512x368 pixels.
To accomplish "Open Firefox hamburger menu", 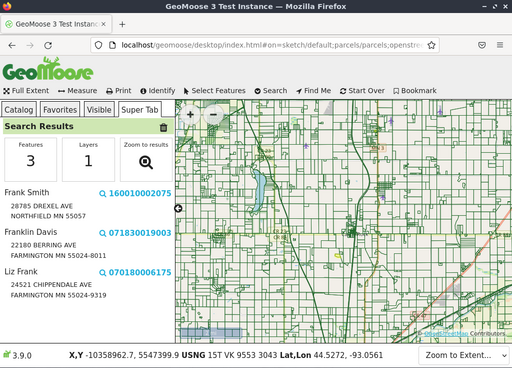I will [x=500, y=45].
